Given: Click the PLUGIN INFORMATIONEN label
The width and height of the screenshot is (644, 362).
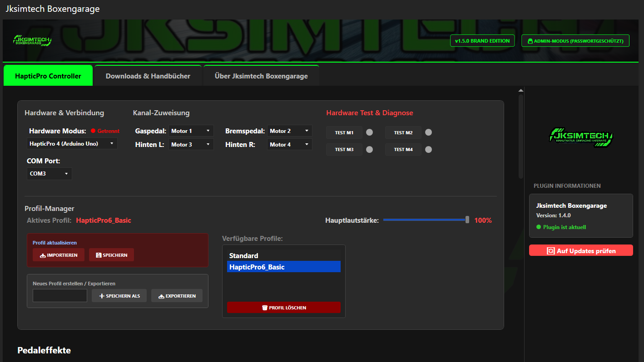Looking at the screenshot, I should tap(567, 186).
